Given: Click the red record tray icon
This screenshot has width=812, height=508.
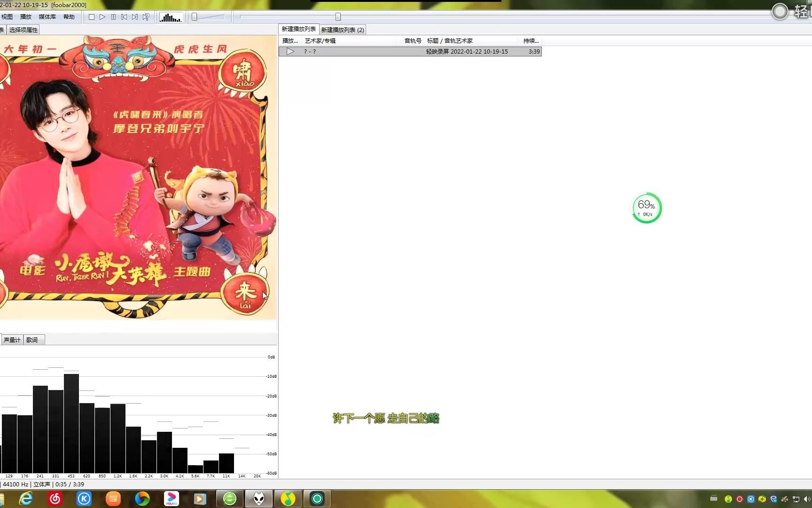Looking at the screenshot, I should point(740,499).
